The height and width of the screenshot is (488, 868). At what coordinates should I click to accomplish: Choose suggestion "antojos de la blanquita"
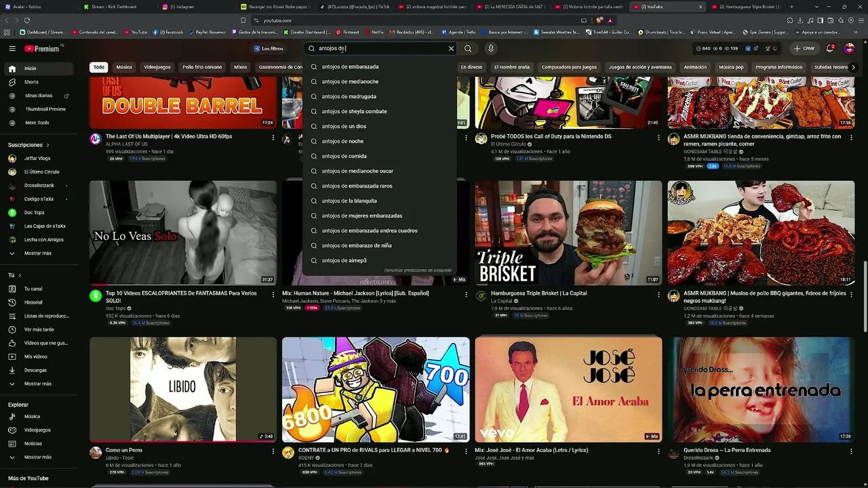pos(380,201)
